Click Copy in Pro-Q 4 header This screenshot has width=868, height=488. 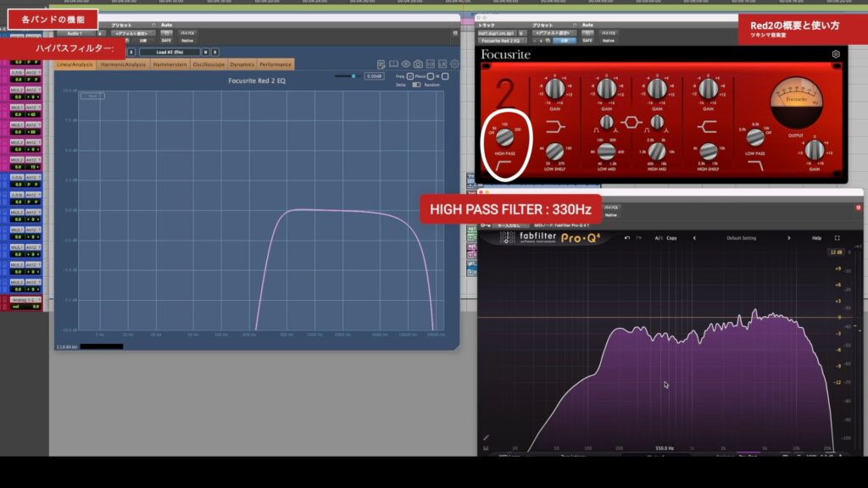671,238
